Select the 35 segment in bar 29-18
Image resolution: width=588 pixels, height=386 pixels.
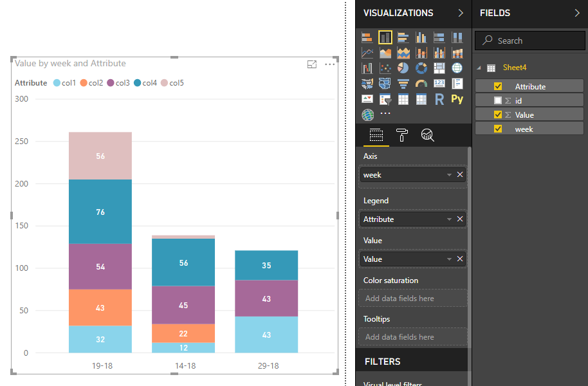(266, 265)
